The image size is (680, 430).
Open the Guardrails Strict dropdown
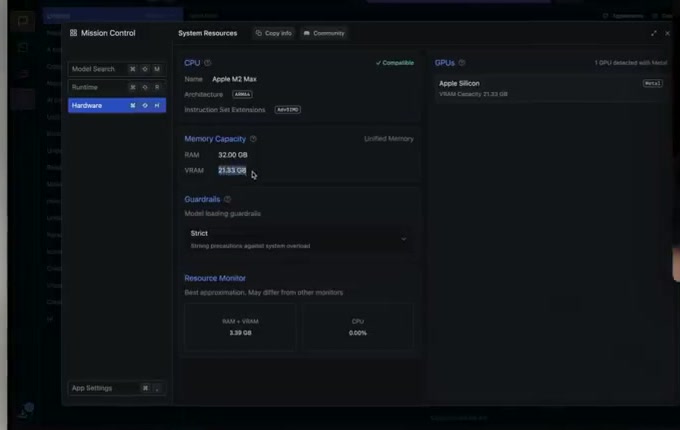pos(298,239)
